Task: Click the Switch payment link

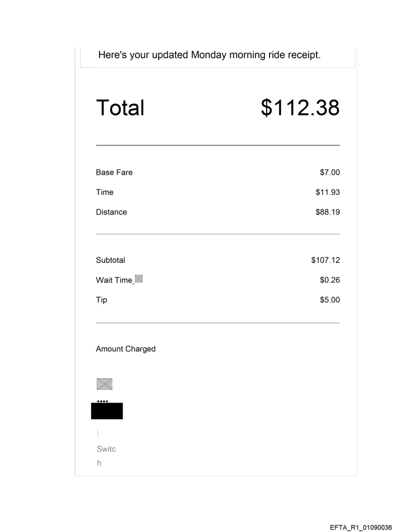Action: 106,456
